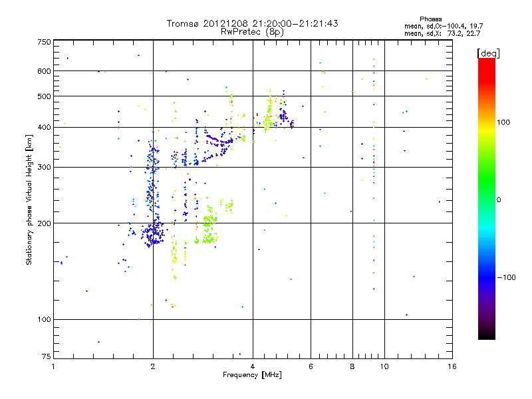Click the "4" label on the frequency axis
This screenshot has height=399, width=532.
coord(253,366)
